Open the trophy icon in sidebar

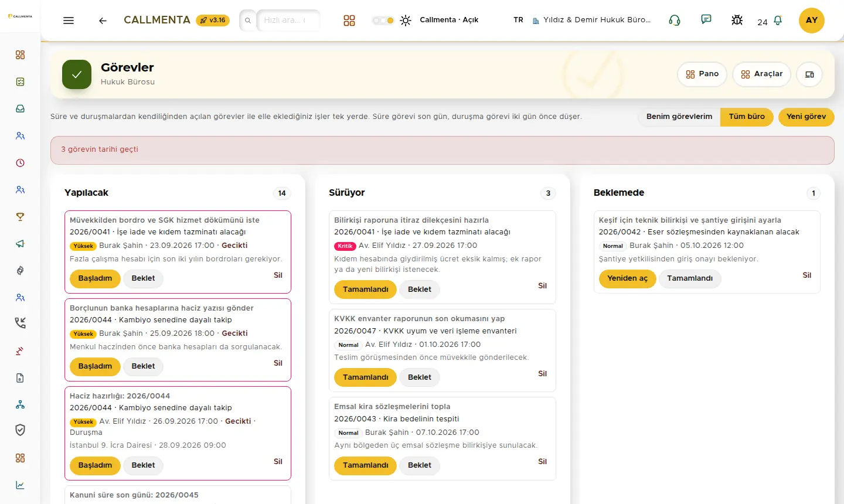coord(21,217)
